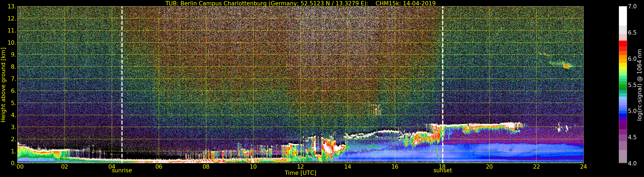Image resolution: width=644 pixels, height=177 pixels.
Task: Click the time axis tick label '00'
Action: click(x=20, y=167)
